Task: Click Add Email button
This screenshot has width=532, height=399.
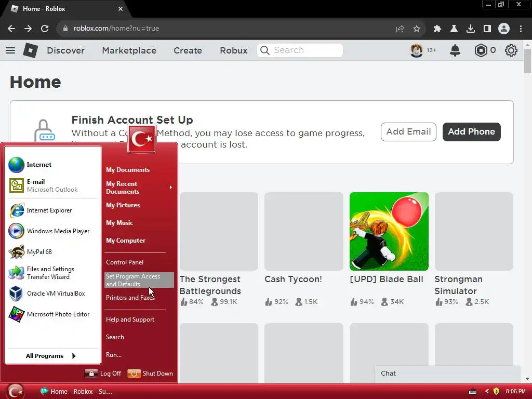Action: coord(408,131)
